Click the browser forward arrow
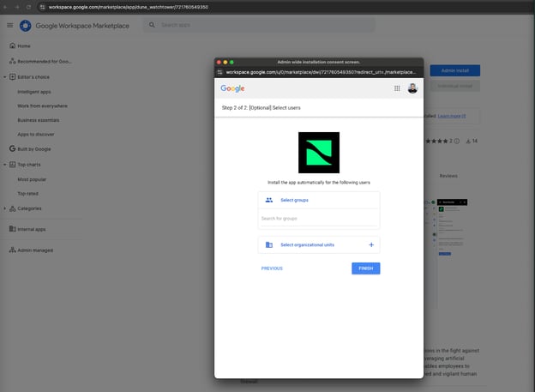 (x=17, y=7)
